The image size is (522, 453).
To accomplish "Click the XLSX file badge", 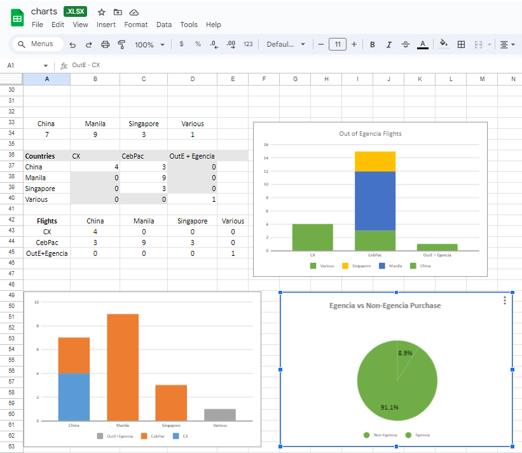I will (x=75, y=12).
